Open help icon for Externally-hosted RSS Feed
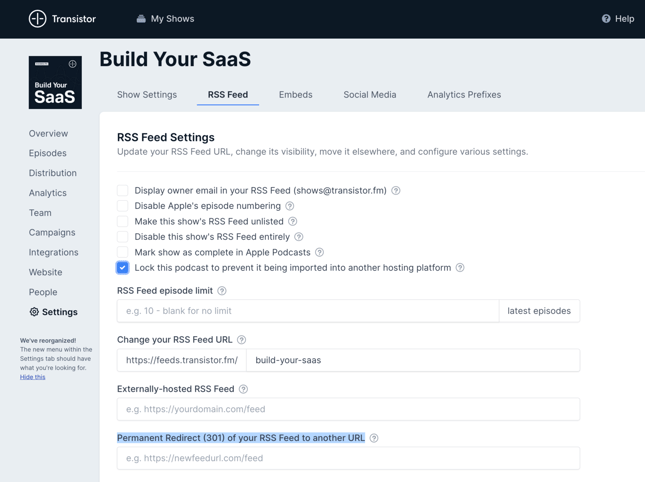 [x=244, y=389]
